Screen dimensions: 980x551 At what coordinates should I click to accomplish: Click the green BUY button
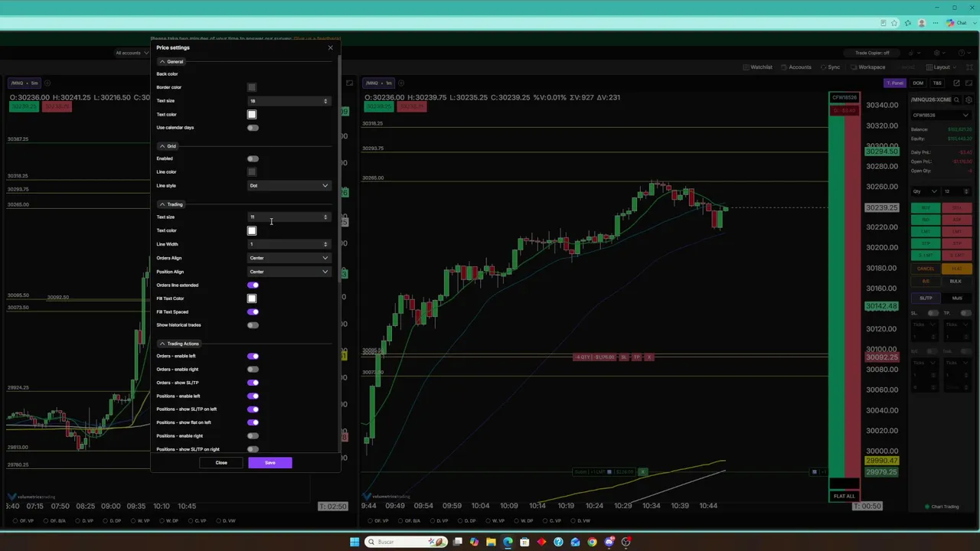[x=926, y=208]
